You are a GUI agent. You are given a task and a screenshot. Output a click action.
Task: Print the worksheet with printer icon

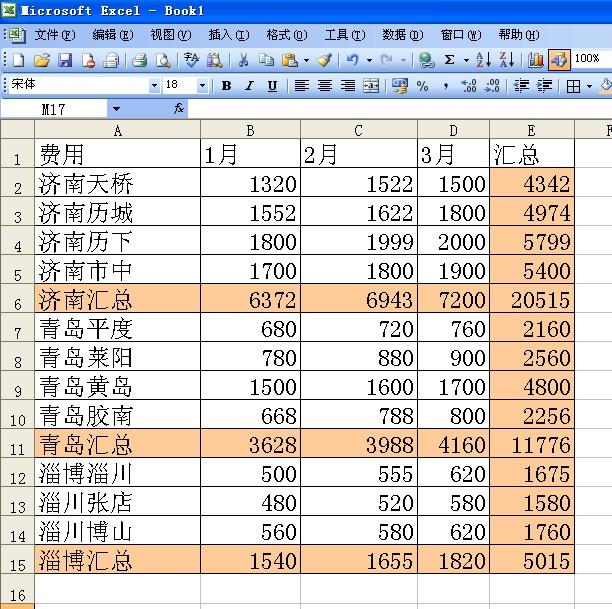coord(139,61)
